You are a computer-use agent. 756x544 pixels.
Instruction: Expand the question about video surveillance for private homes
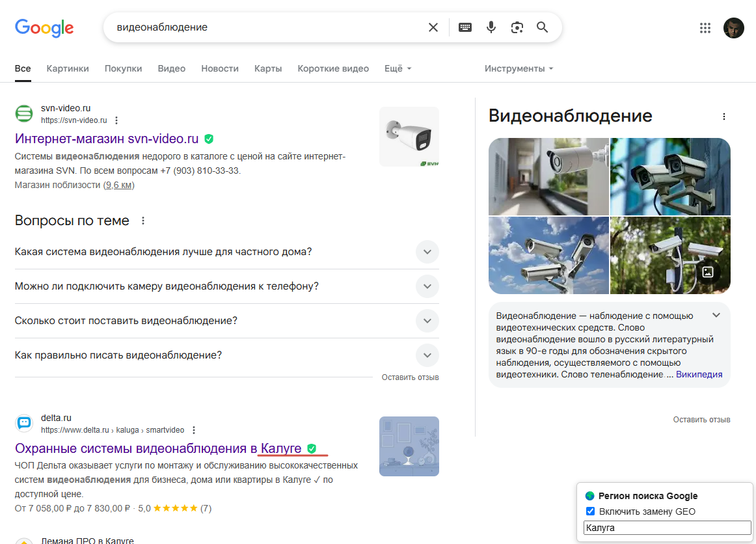[x=427, y=252]
